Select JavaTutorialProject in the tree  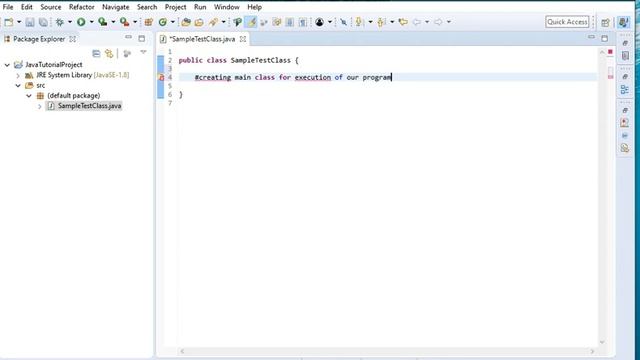(53, 65)
